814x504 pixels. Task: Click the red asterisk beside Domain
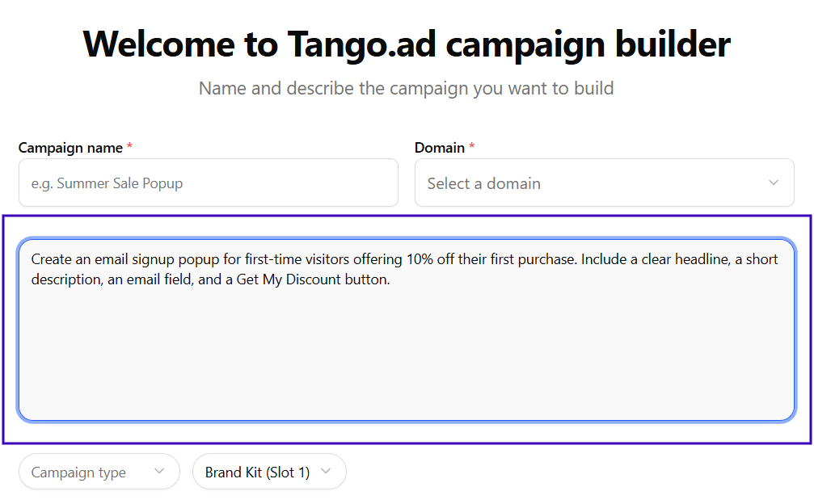pyautogui.click(x=471, y=147)
